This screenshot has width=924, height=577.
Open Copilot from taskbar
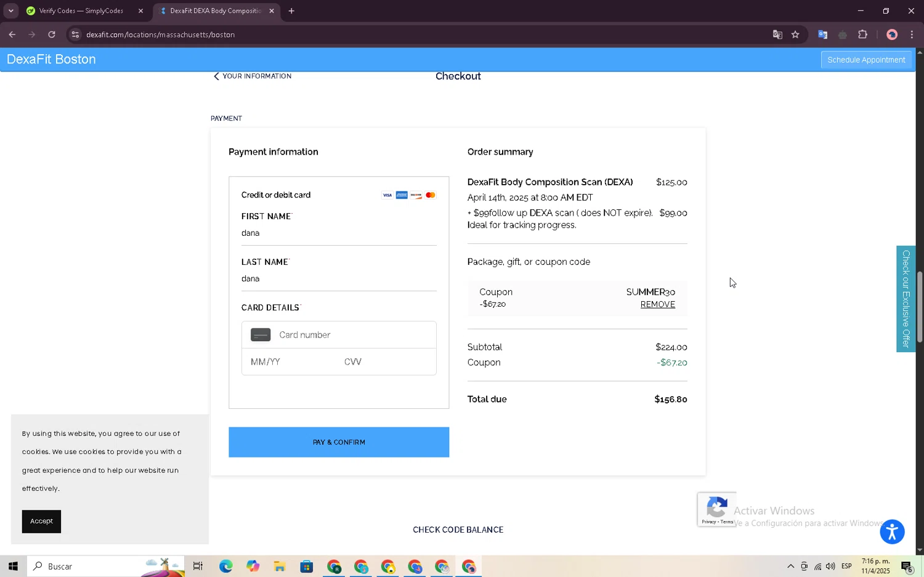253,566
